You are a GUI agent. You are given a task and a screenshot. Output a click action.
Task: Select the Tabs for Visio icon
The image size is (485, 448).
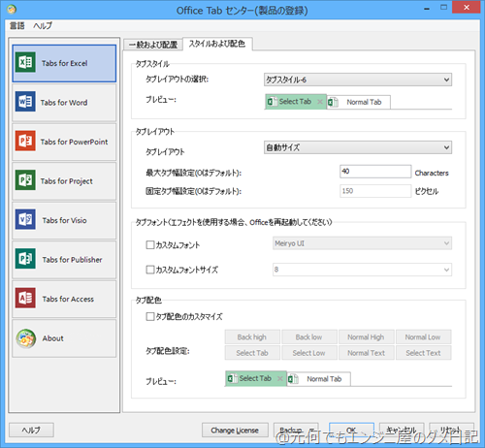[25, 219]
